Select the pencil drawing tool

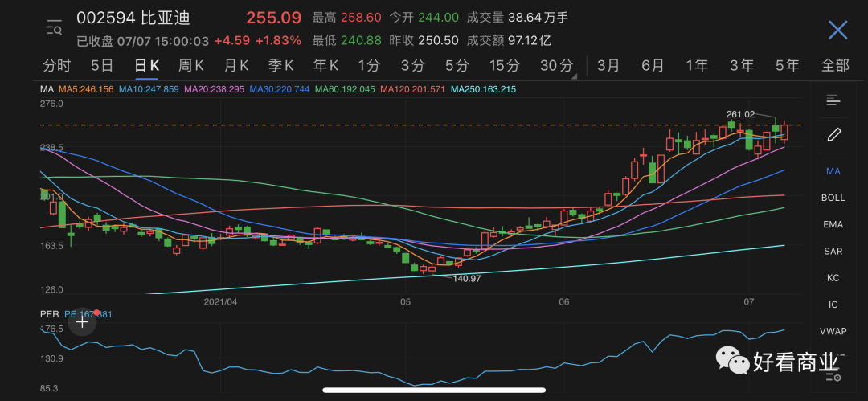[x=833, y=134]
